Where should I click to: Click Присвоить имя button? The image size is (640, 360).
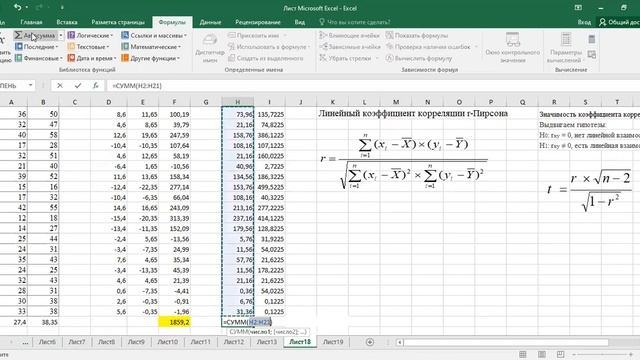pyautogui.click(x=257, y=36)
